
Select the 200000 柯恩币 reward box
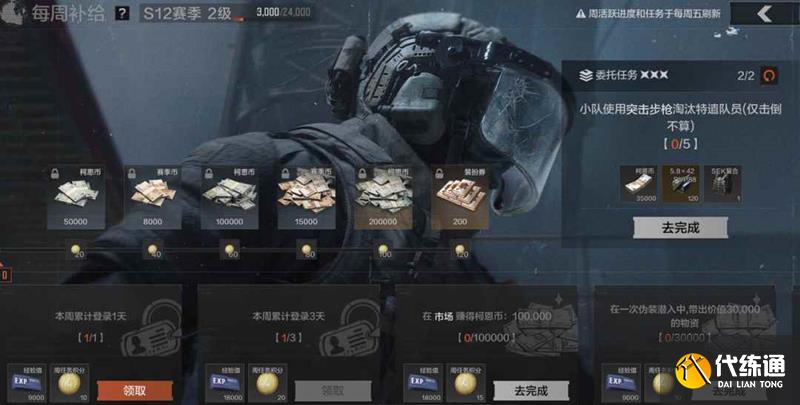[x=383, y=197]
